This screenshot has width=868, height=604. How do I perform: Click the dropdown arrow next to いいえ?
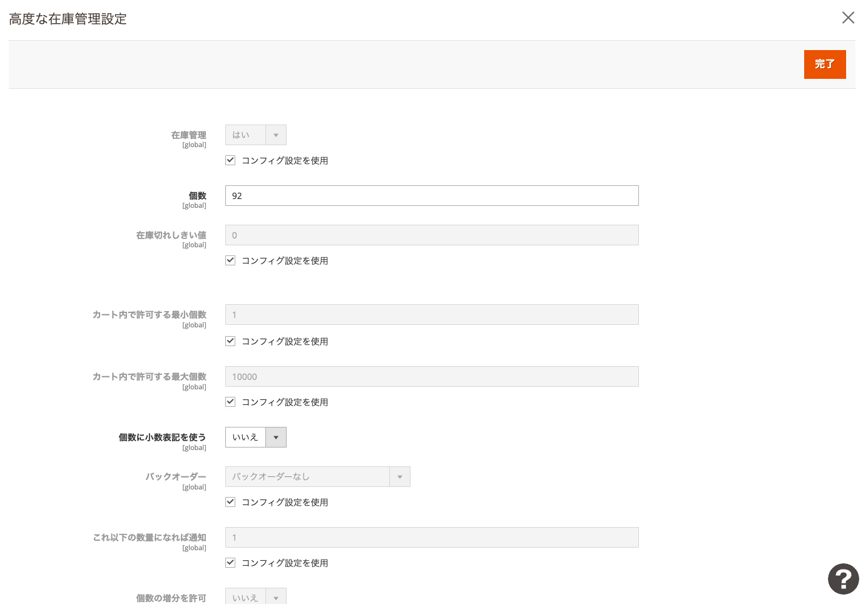pyautogui.click(x=276, y=437)
